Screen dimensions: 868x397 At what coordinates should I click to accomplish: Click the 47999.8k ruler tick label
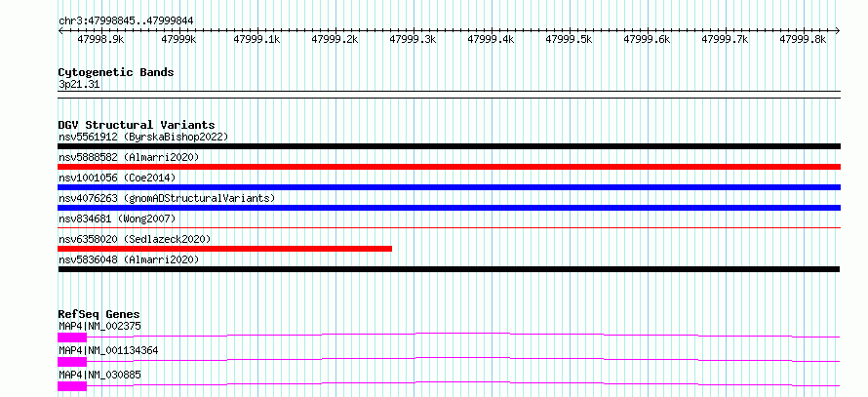coord(804,39)
